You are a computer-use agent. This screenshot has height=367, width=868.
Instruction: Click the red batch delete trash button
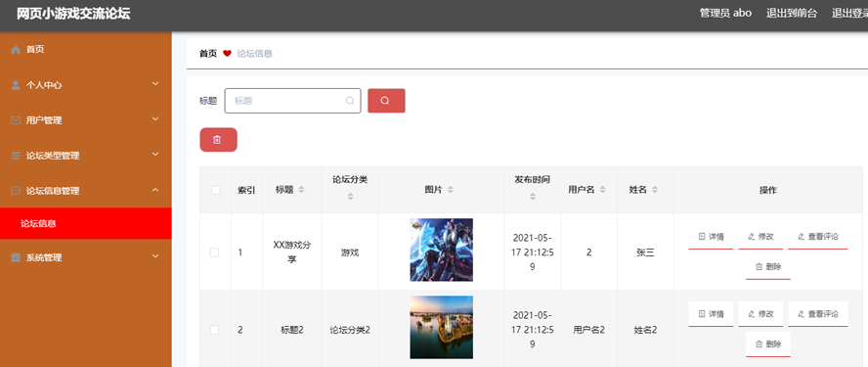click(218, 140)
